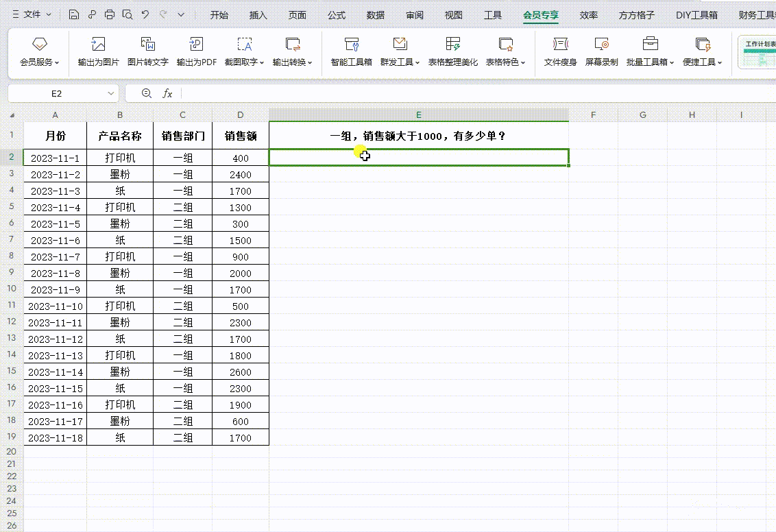Open the 会员服务 dropdown
This screenshot has width=776, height=532.
(40, 51)
